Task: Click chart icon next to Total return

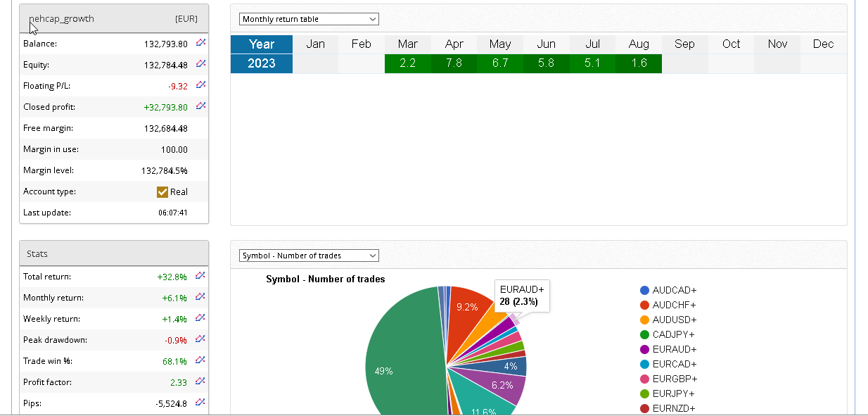Action: click(x=200, y=276)
